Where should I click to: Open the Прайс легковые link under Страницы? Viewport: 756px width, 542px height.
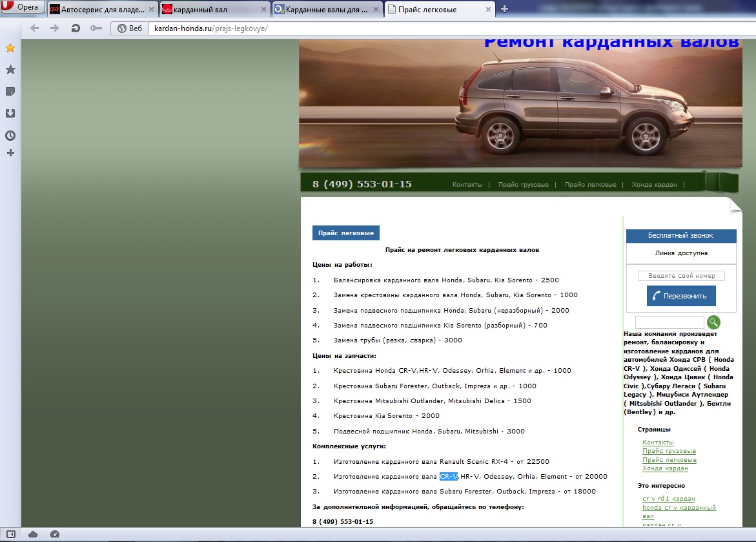(669, 460)
